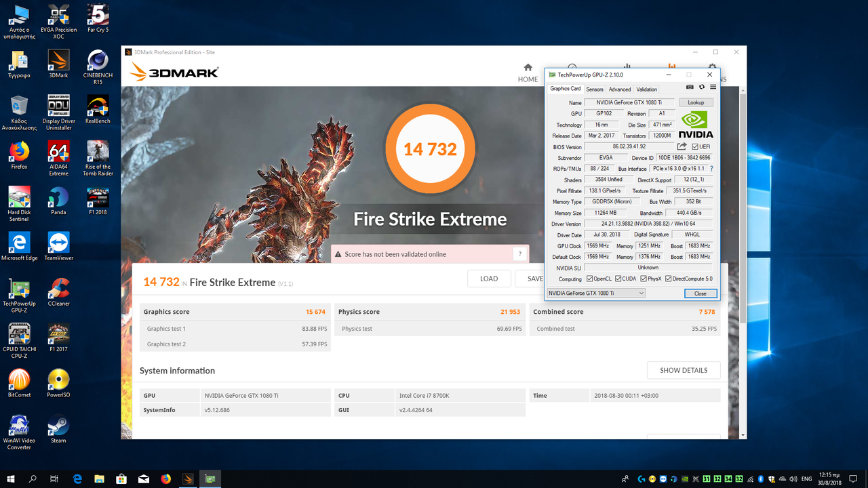Launch Far Cry 5 from desktop
This screenshot has height=488, width=868.
pos(98,18)
